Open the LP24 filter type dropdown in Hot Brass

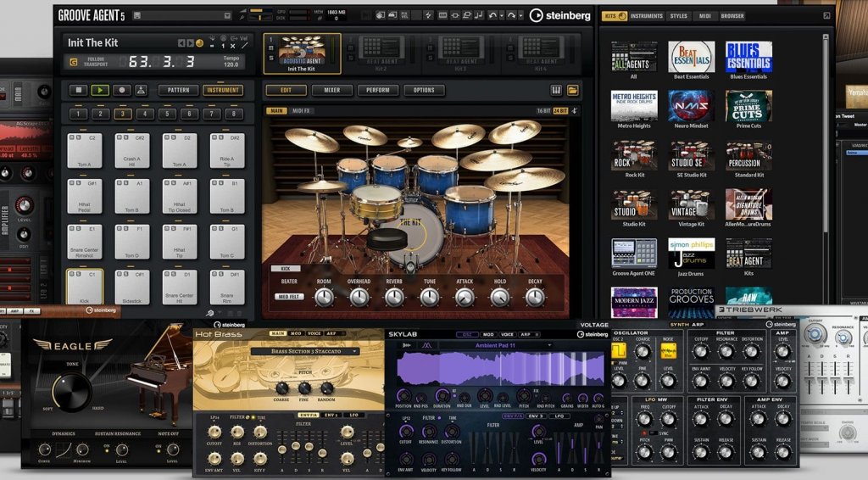213,418
